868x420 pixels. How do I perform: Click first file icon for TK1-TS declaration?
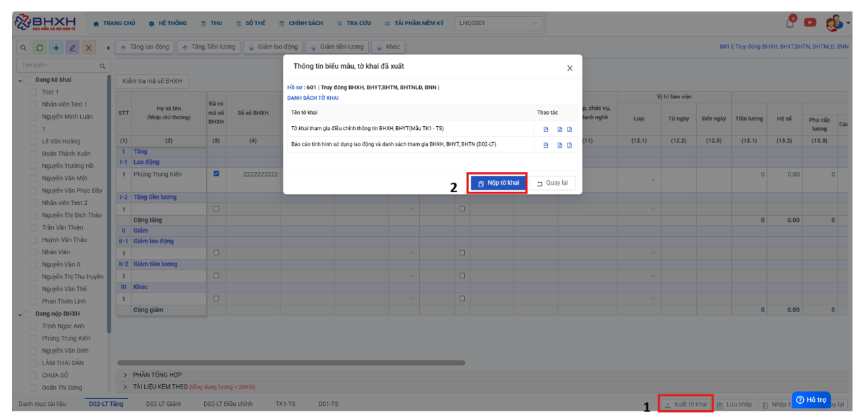click(546, 129)
